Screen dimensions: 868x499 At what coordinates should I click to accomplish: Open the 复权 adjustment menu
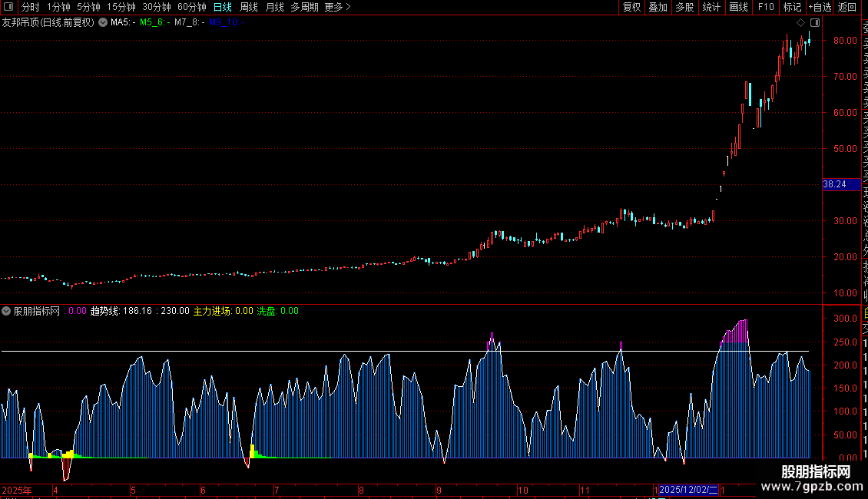(x=631, y=7)
